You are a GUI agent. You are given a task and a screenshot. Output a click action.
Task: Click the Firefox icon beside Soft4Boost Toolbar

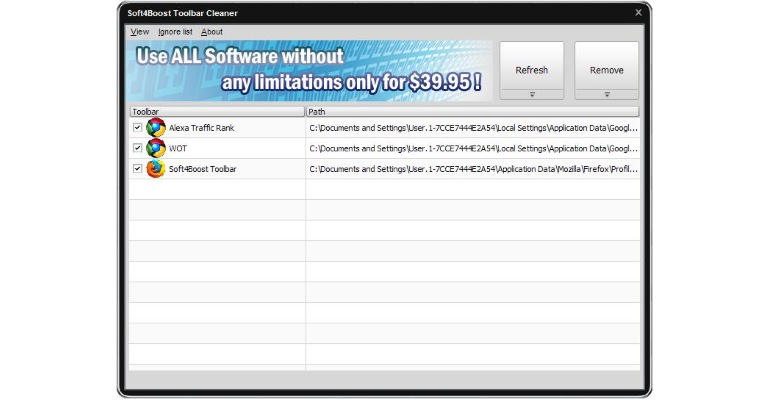click(x=156, y=169)
